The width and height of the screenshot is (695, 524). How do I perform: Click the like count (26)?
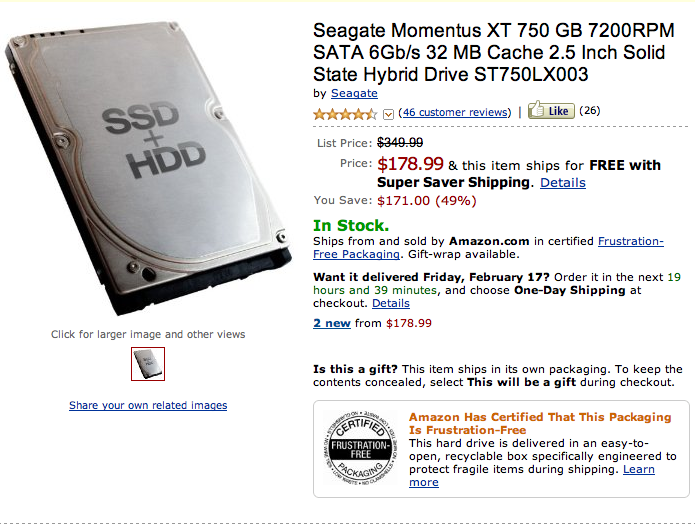point(590,111)
